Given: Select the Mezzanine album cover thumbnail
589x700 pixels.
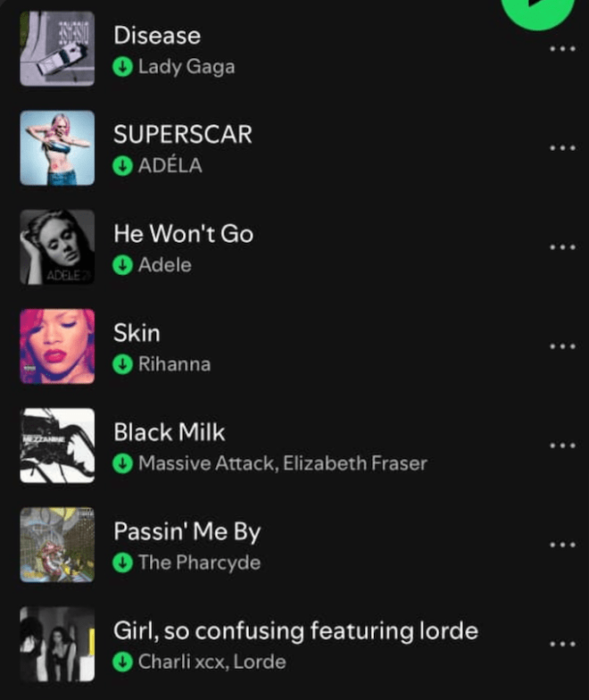Looking at the screenshot, I should click(57, 445).
